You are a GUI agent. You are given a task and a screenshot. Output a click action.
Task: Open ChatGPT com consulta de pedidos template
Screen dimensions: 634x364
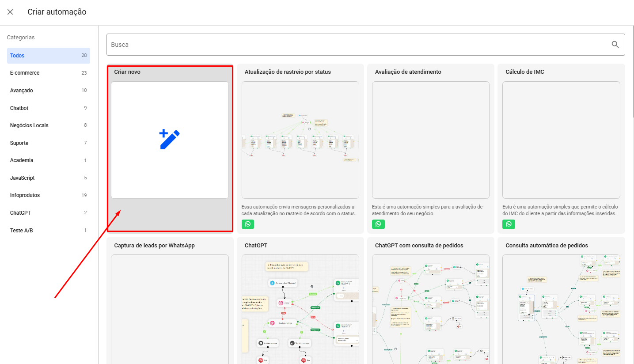coord(430,309)
